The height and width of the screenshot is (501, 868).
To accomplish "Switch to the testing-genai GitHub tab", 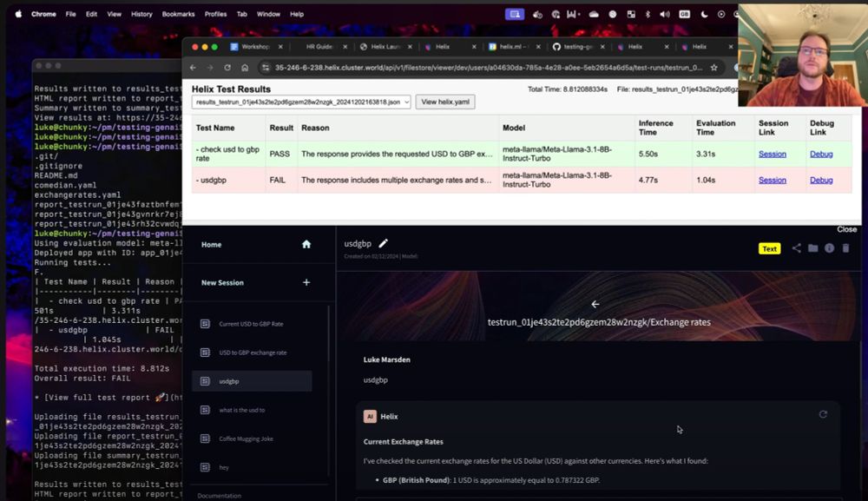I will pos(577,47).
